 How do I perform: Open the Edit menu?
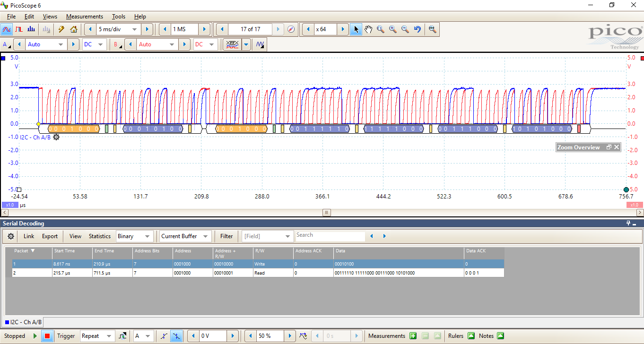coord(29,16)
